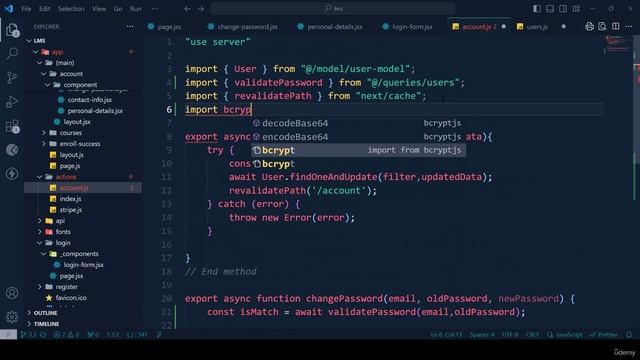This screenshot has width=640, height=360.
Task: Click the command center search box
Action: 333,9
